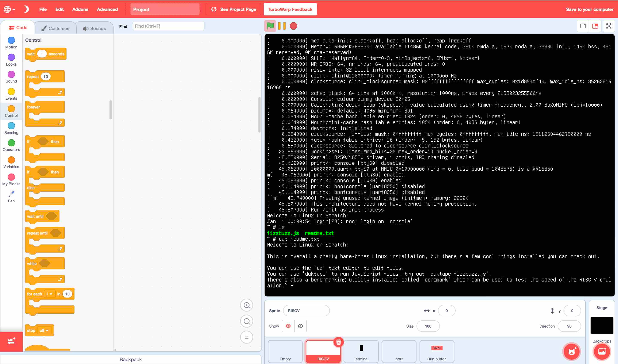Click the block palette scrollbar
This screenshot has height=364, width=618.
coord(111,110)
